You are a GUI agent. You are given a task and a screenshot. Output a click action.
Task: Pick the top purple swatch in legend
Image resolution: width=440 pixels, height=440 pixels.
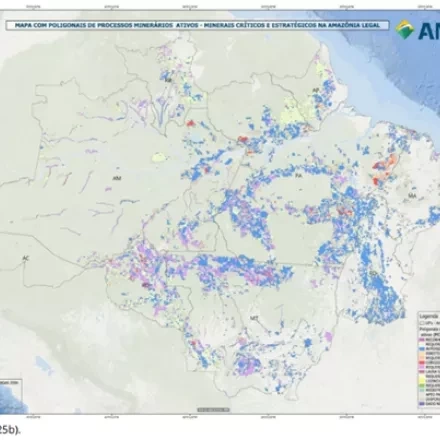click(x=421, y=340)
